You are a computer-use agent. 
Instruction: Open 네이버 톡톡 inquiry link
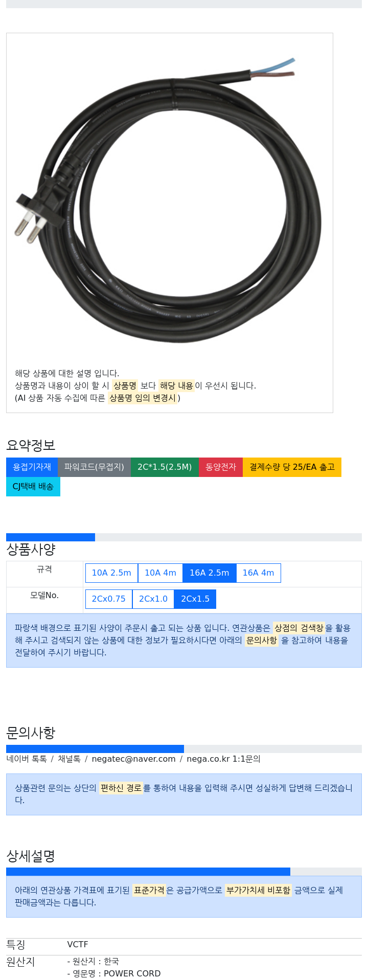pyautogui.click(x=27, y=759)
